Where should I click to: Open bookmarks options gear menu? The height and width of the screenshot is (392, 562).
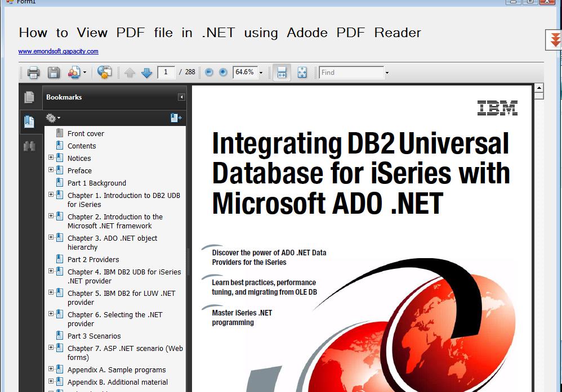[53, 118]
